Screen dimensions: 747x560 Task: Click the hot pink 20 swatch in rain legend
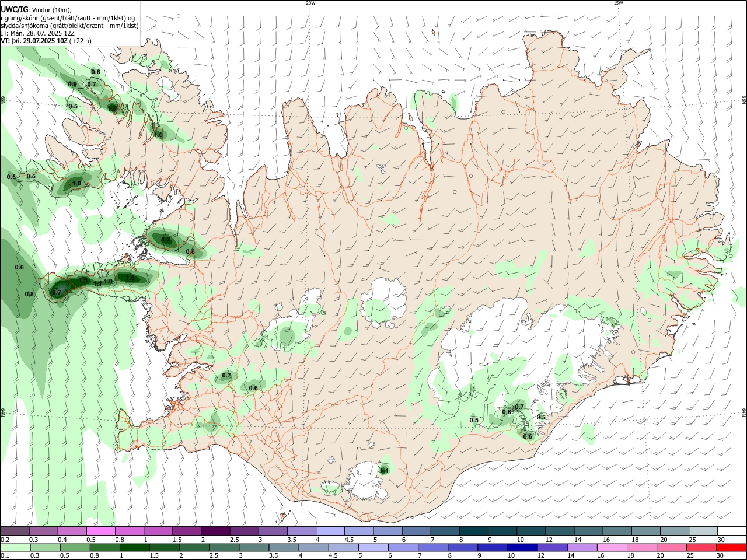672,547
